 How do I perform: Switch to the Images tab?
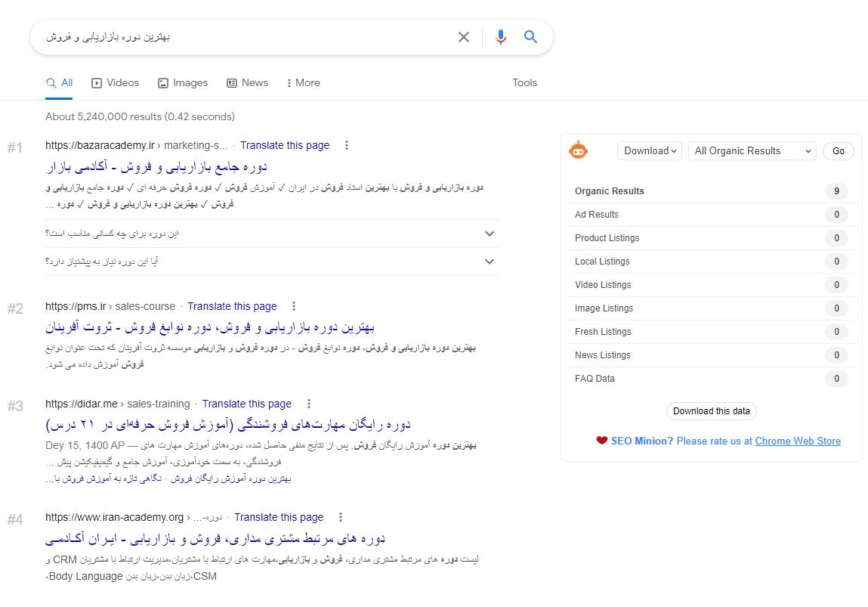pyautogui.click(x=183, y=82)
